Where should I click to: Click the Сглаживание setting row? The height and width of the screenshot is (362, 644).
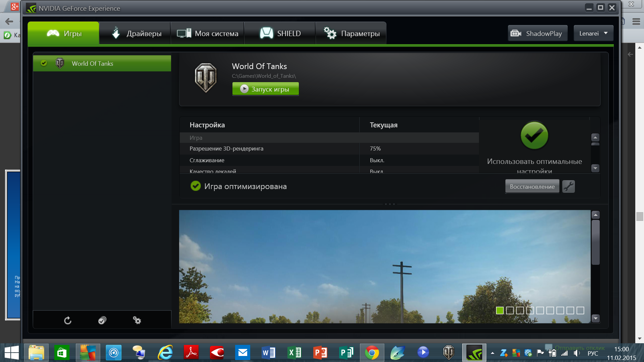[329, 160]
